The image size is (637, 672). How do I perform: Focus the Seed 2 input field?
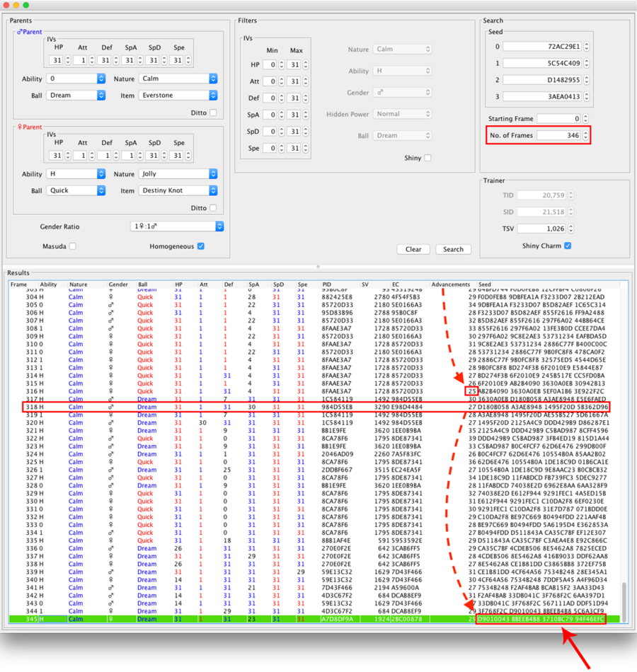[x=543, y=80]
